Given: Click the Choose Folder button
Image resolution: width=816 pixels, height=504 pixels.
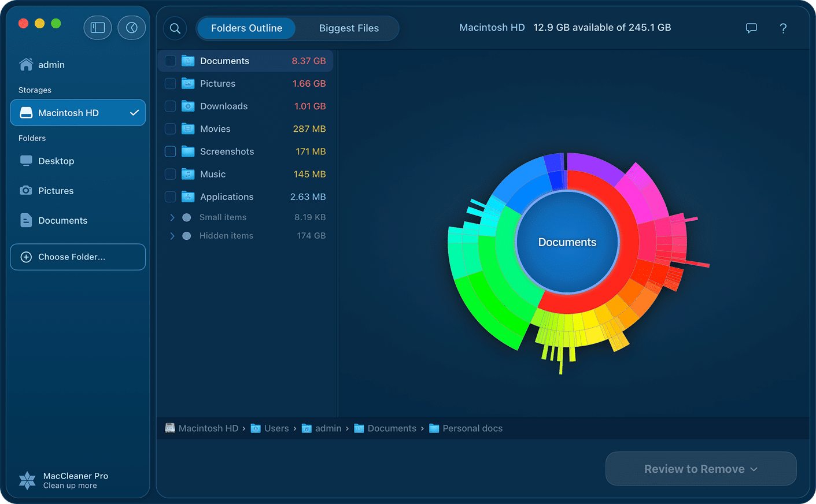Looking at the screenshot, I should tap(77, 257).
